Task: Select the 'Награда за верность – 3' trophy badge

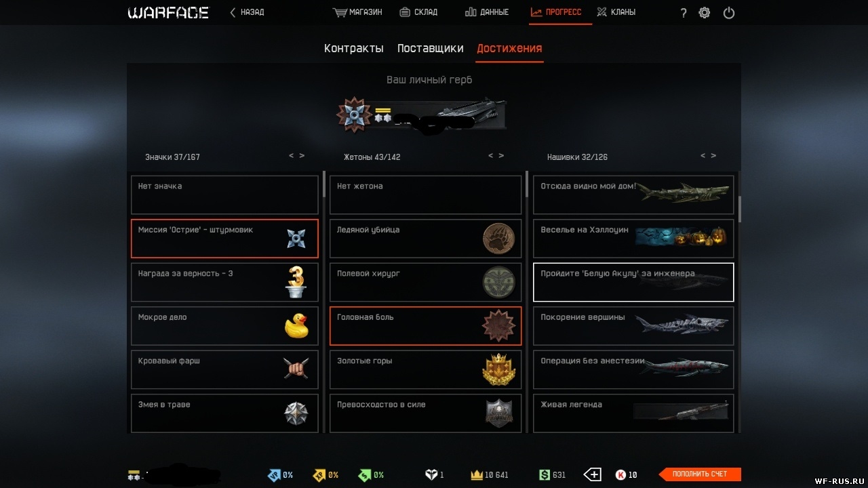Action: pos(296,282)
